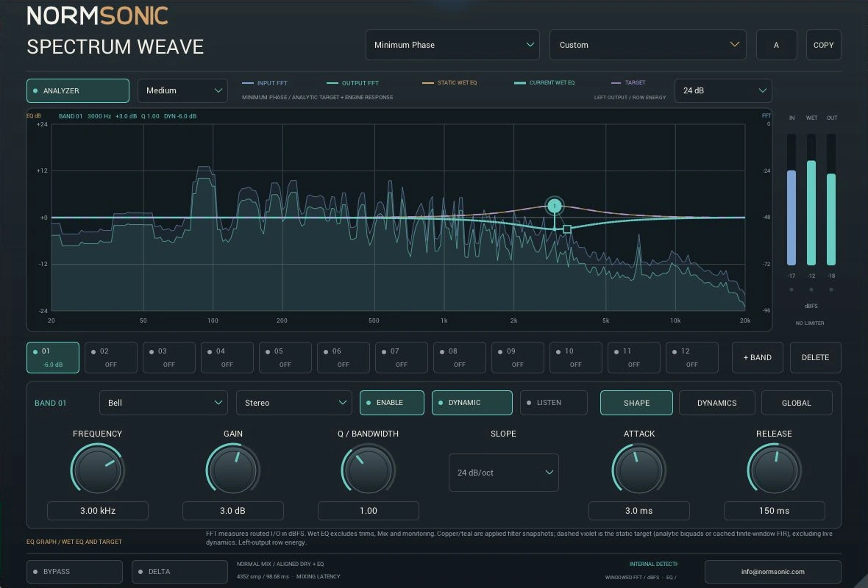Click the Q / Bandwidth knob
The image size is (868, 588).
pos(368,470)
